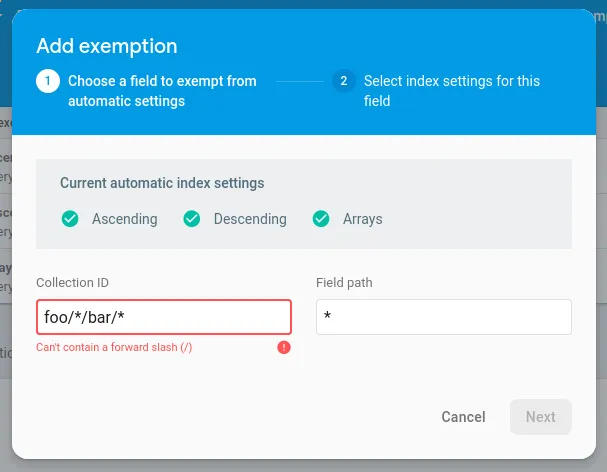
Task: Go to 'Select index settings' step
Action: click(x=451, y=90)
